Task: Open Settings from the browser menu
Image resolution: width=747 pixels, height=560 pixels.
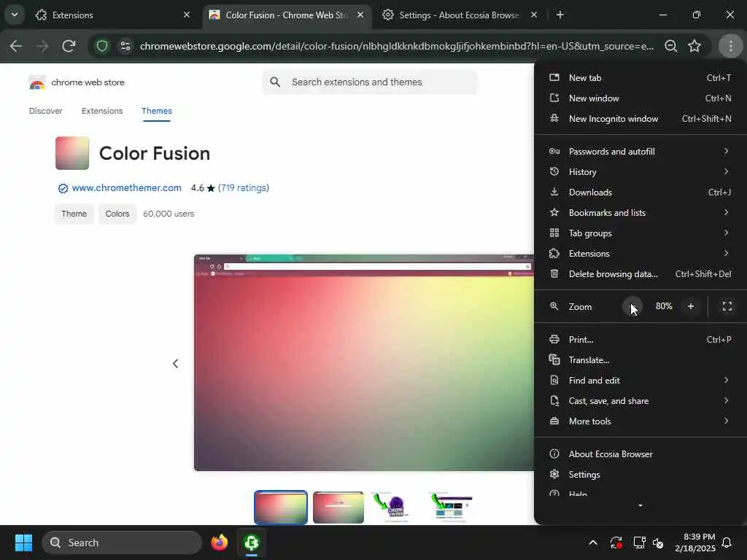Action: coord(640,475)
